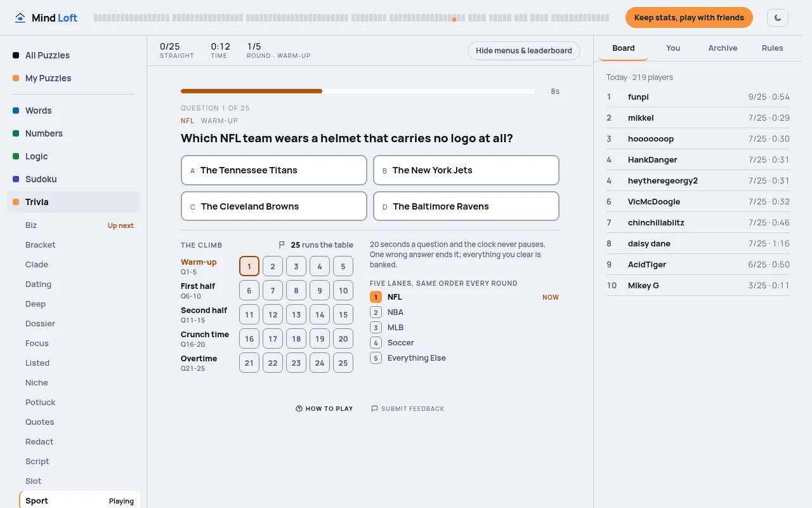Screen dimensions: 812x508
Task: Select Logic category
Action: pos(74,156)
